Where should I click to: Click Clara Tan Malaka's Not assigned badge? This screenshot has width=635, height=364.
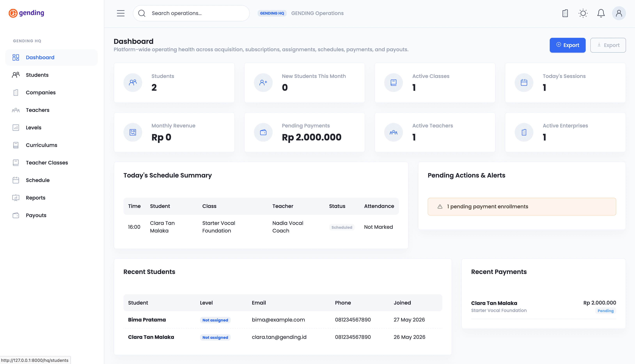(215, 337)
